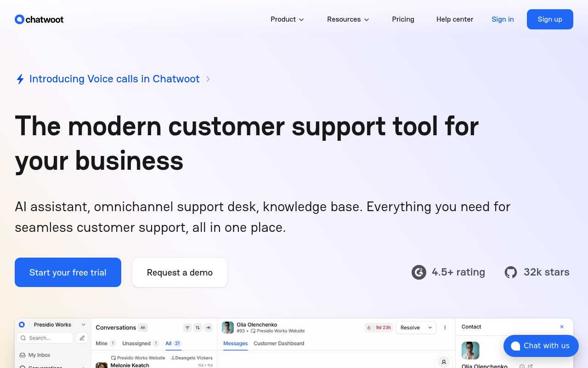Expand the Presidio Works account switcher
This screenshot has width=588, height=368.
(83, 325)
